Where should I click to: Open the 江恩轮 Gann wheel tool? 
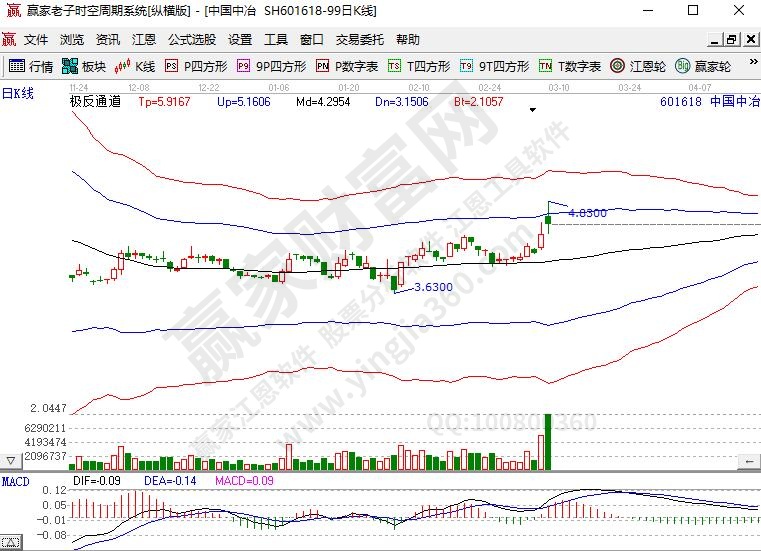point(642,67)
